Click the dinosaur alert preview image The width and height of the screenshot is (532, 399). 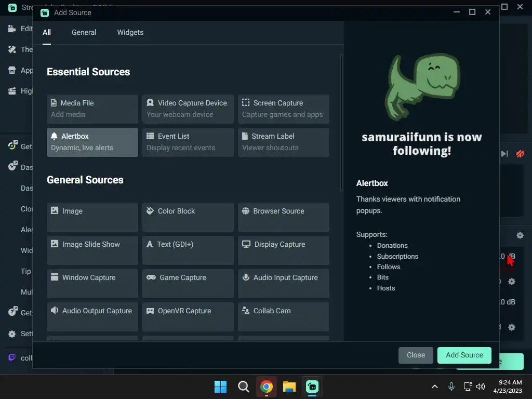[x=422, y=87]
